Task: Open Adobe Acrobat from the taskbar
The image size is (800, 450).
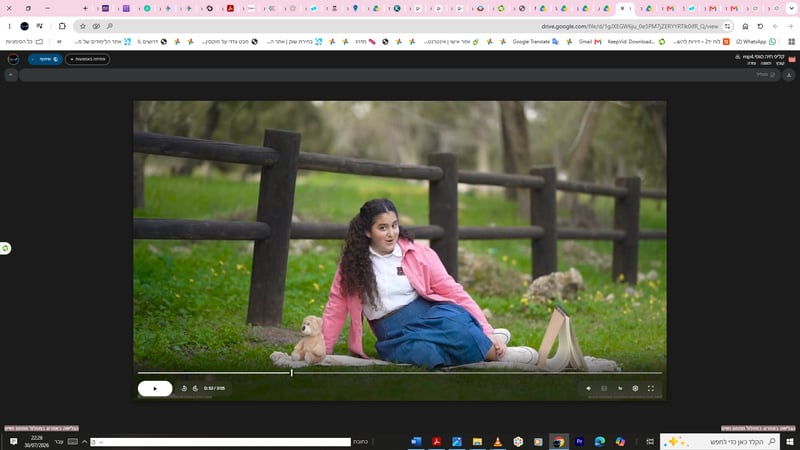Action: [437, 441]
